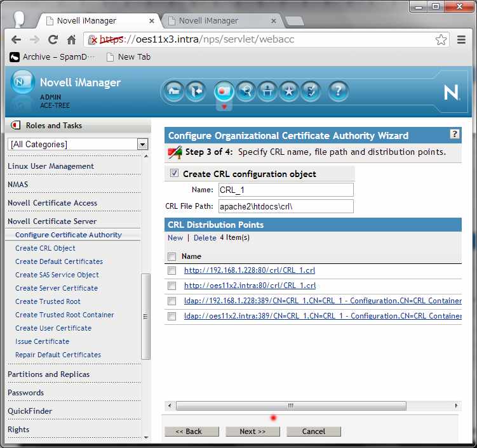Open Create SAS Service Object task
Viewport: 477px width, 448px height.
[57, 275]
